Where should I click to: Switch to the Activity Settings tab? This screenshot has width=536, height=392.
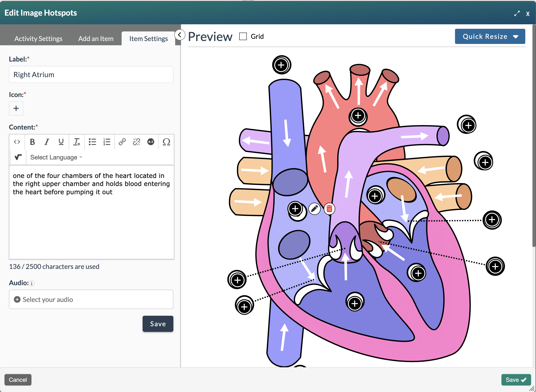38,39
